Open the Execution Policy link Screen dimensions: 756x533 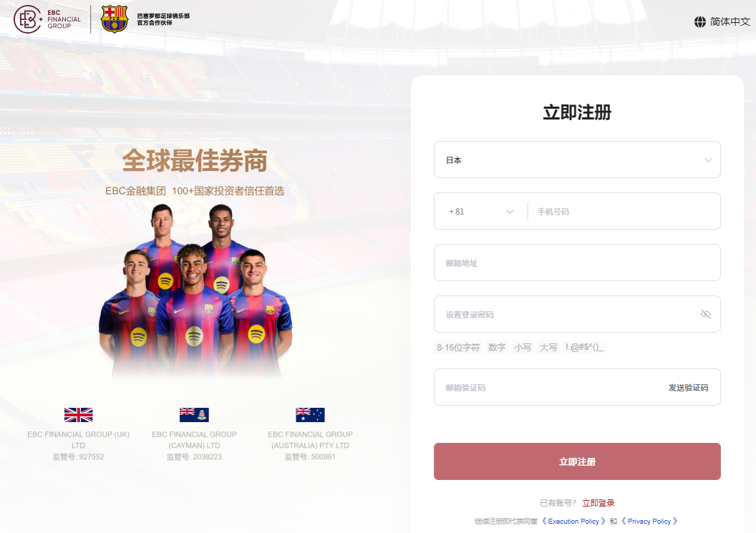point(573,521)
